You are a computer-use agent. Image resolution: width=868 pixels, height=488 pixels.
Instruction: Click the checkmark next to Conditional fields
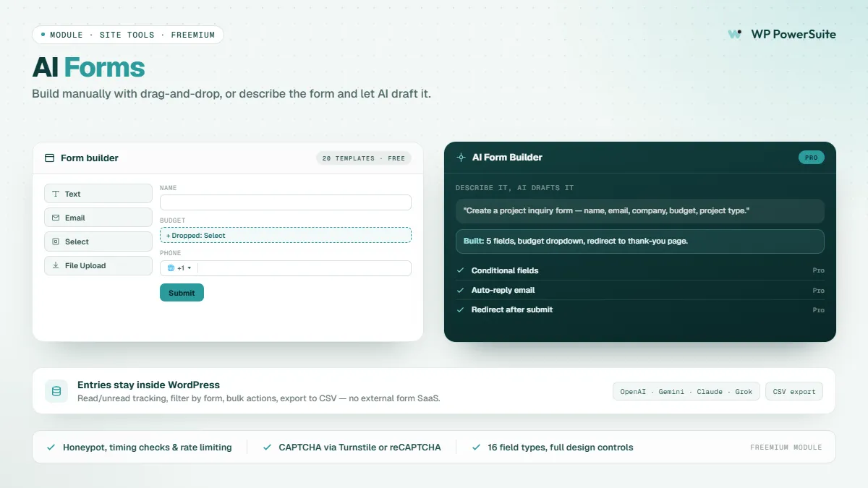click(x=460, y=270)
